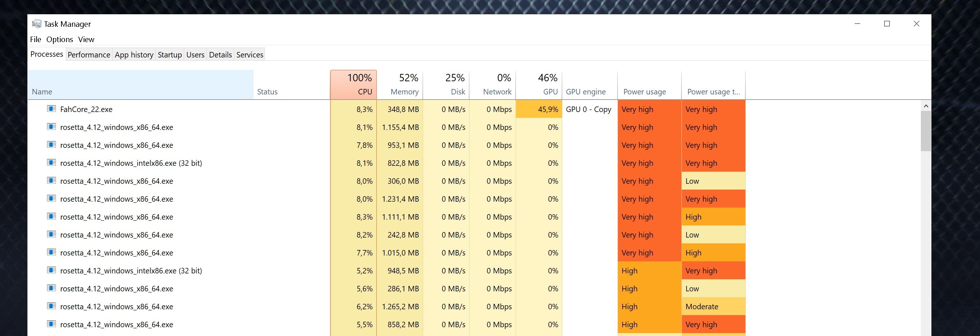Go to the Services tab
980x336 pixels.
click(250, 55)
